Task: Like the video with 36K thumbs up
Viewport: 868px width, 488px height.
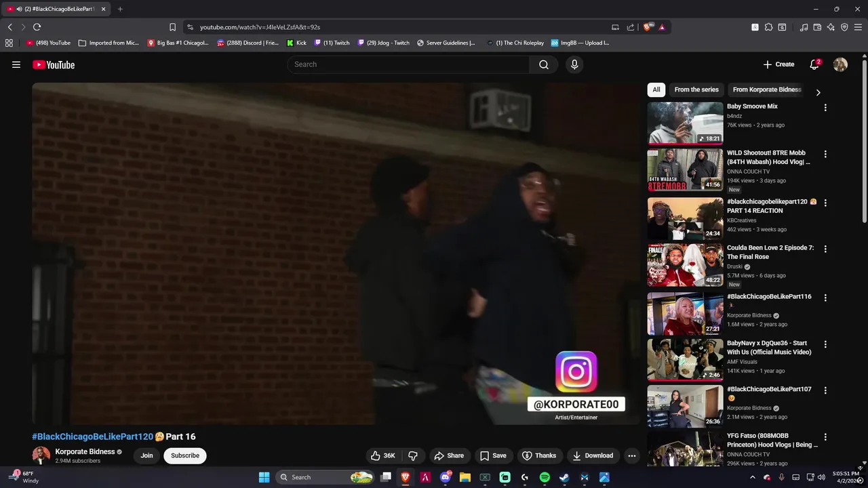Action: coord(383,455)
